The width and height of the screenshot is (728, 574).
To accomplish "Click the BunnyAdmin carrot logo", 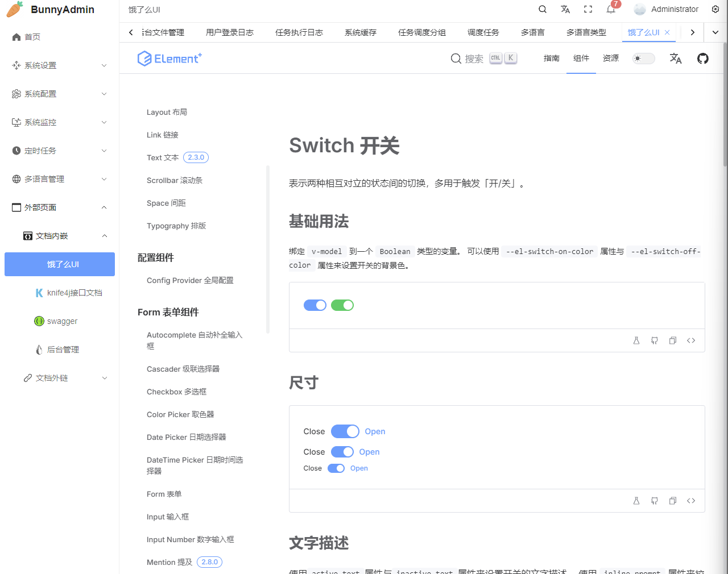I will coord(15,9).
